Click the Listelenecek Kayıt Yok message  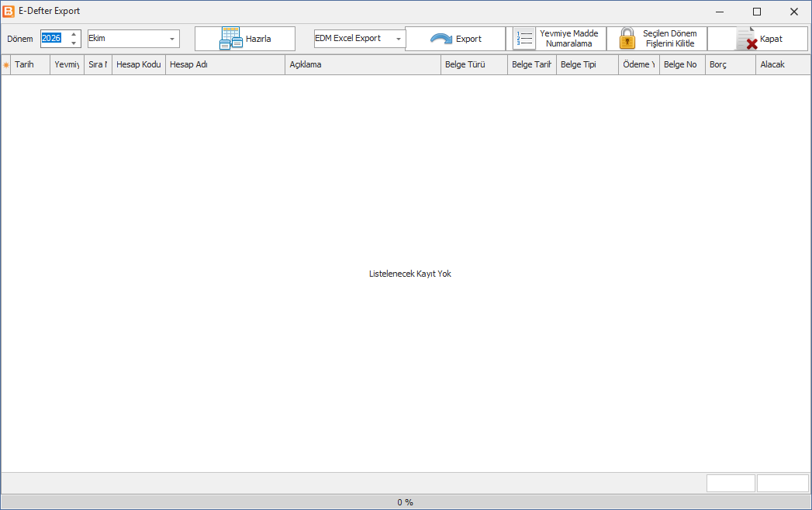(410, 274)
